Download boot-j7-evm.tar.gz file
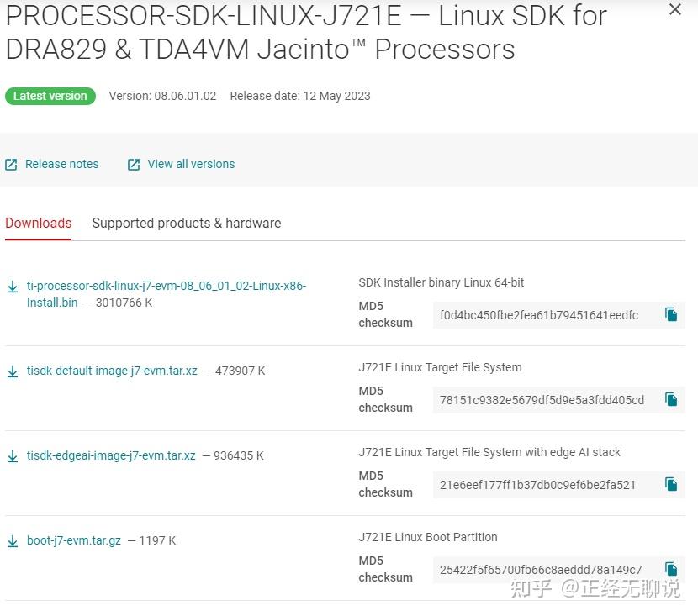This screenshot has width=698, height=616. [74, 540]
